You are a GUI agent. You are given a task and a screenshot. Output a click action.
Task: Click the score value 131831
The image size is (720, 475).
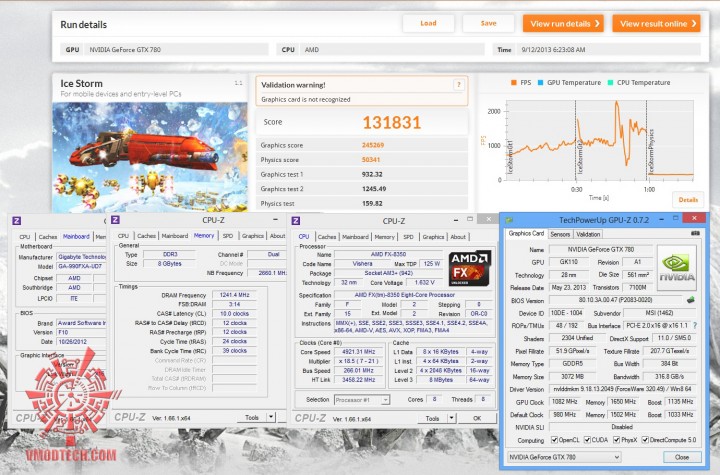click(x=391, y=122)
